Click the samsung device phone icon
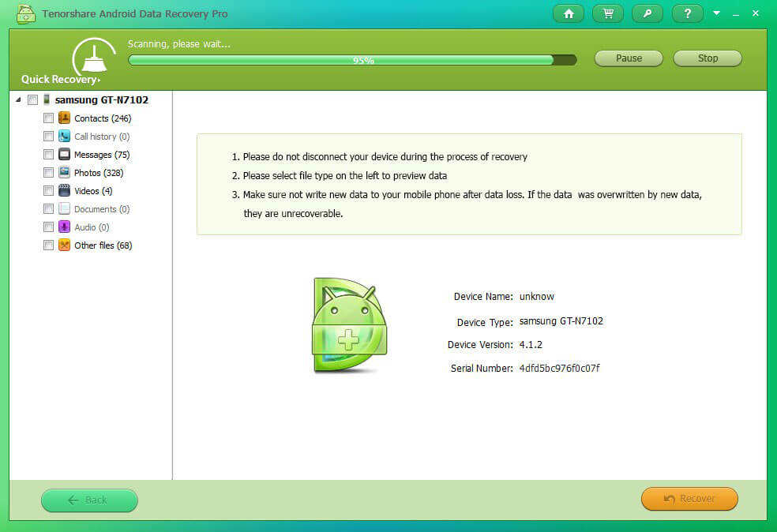The width and height of the screenshot is (777, 532). point(47,99)
